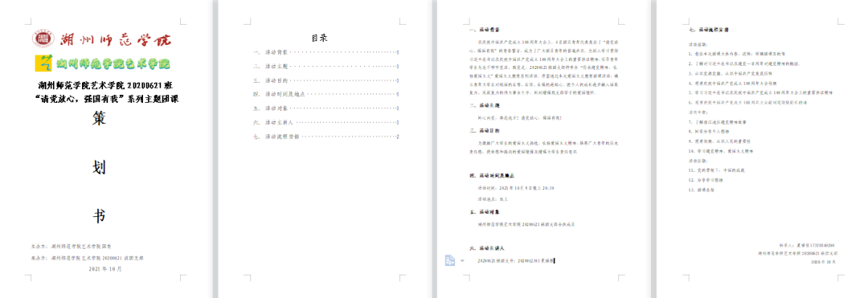Screen dimensions: 868x298
Task: Click the 三、活动目的 heading on page three
Action: (485, 131)
